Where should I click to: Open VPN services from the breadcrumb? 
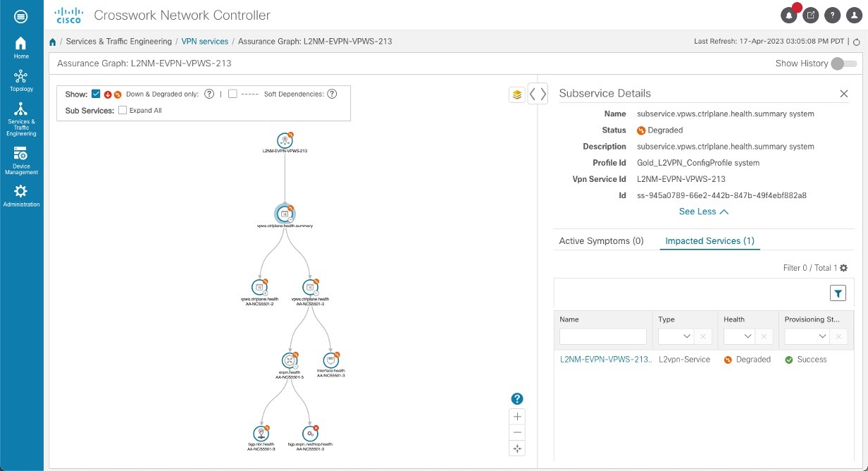coord(205,41)
